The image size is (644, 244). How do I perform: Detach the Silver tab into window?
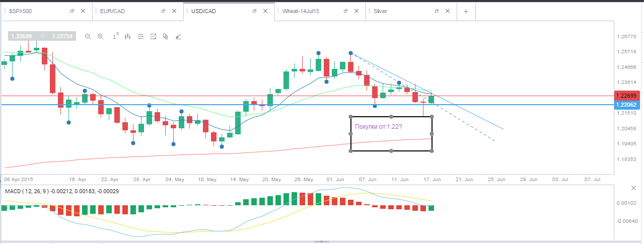pyautogui.click(x=437, y=11)
